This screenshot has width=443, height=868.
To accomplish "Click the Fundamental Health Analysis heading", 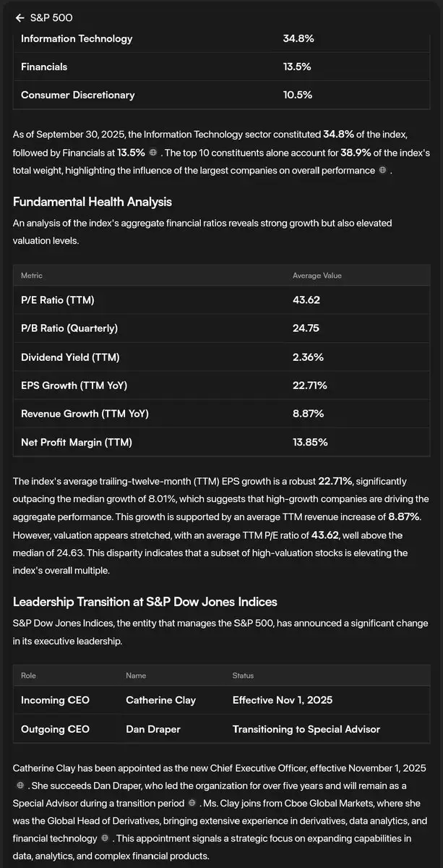I will coord(93,202).
